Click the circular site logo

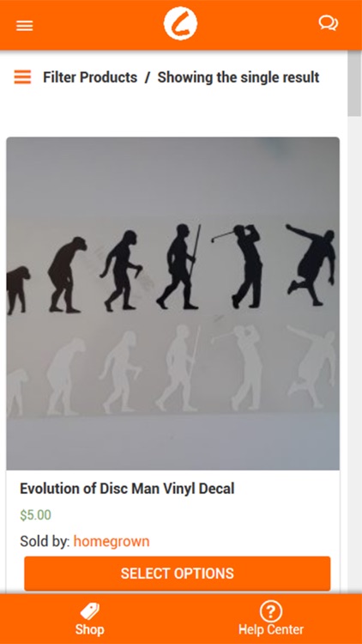(181, 23)
